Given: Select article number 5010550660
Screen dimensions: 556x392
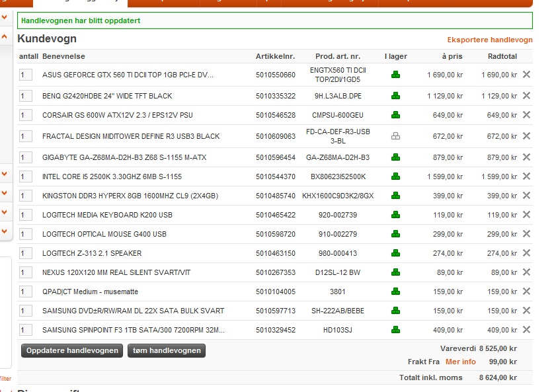Looking at the screenshot, I should [276, 75].
